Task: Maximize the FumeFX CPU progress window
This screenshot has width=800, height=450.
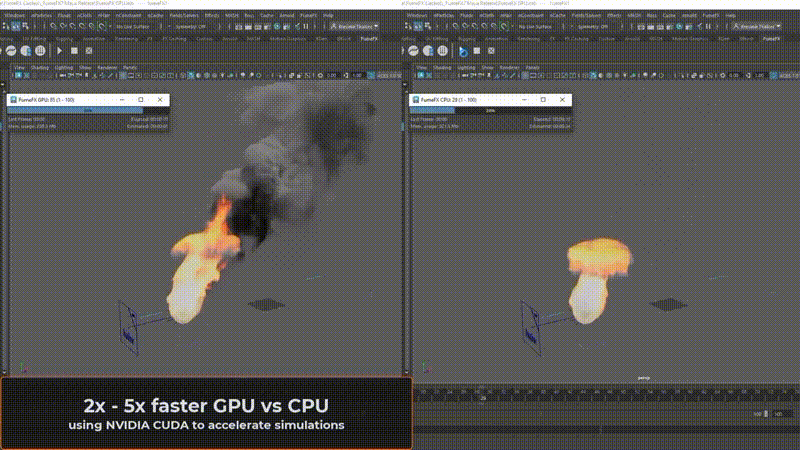Action: 543,99
